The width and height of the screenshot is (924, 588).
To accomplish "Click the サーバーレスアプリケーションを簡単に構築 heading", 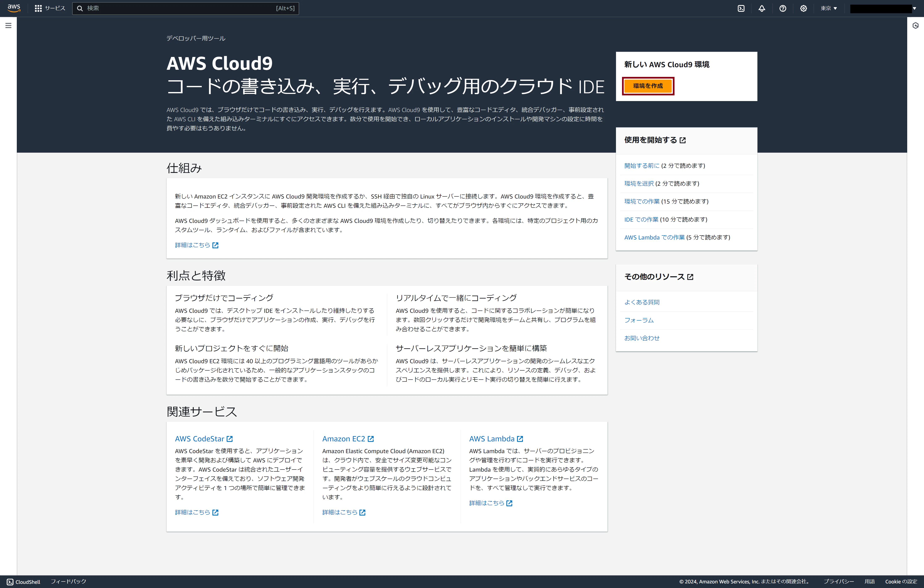I will click(471, 348).
